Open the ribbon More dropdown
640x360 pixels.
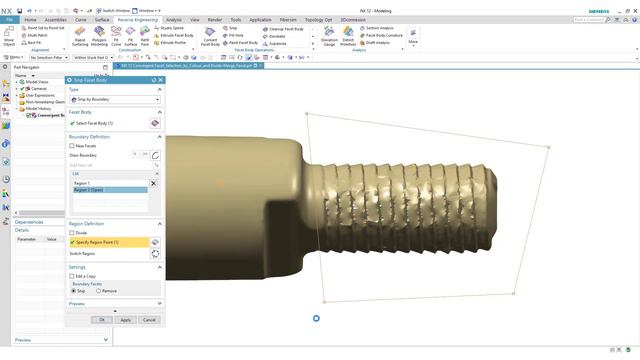click(413, 37)
